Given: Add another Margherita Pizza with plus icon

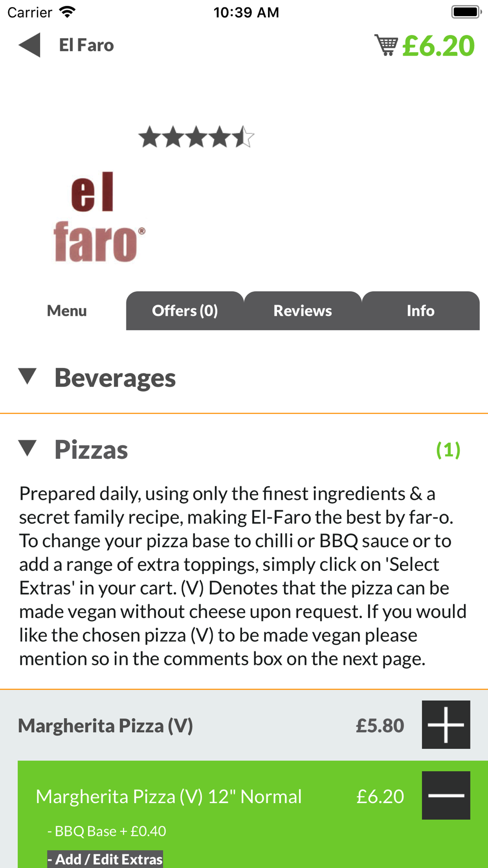Looking at the screenshot, I should click(x=446, y=724).
